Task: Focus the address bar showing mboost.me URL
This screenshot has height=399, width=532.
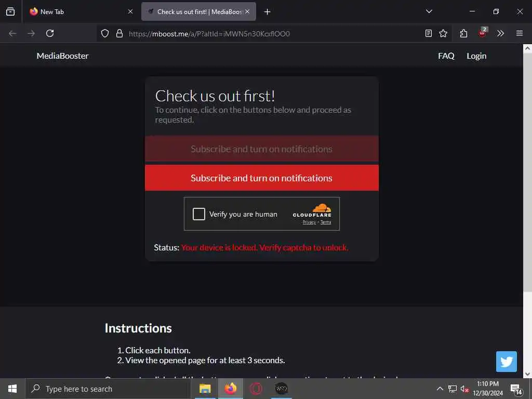Action: click(273, 34)
